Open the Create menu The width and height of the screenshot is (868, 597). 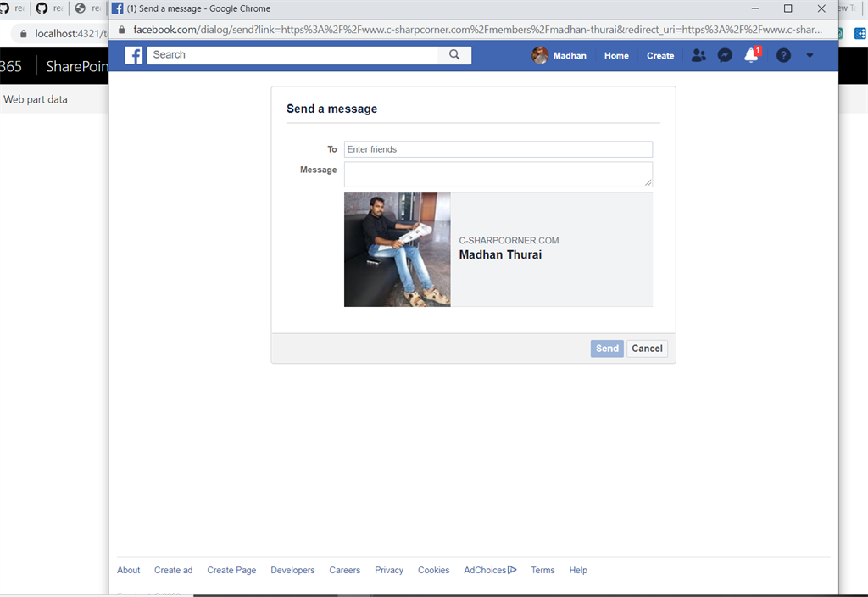(660, 56)
